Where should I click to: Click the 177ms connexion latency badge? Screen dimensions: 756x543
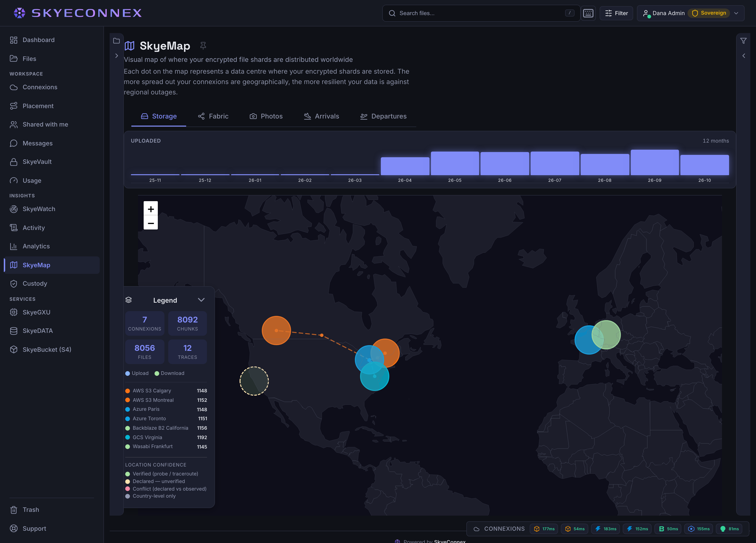click(x=544, y=529)
